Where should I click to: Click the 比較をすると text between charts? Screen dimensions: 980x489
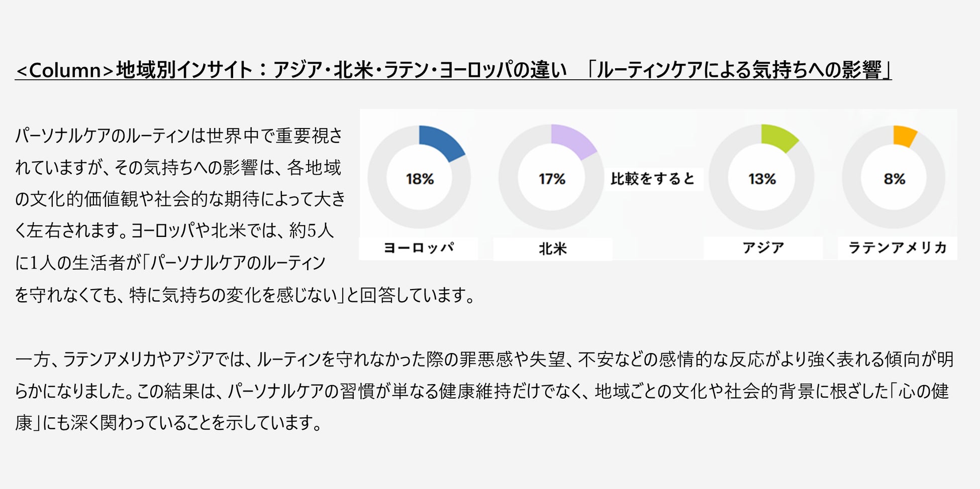652,178
